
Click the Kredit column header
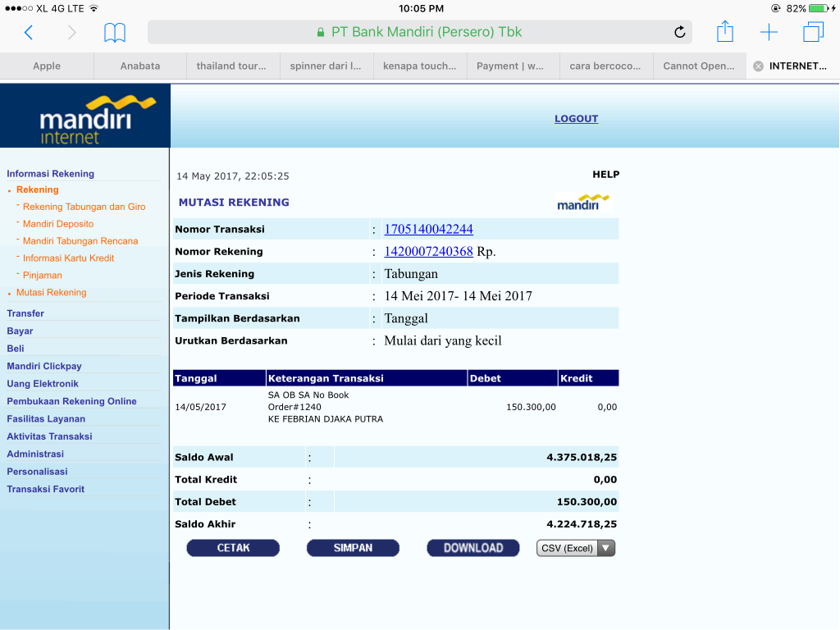589,378
